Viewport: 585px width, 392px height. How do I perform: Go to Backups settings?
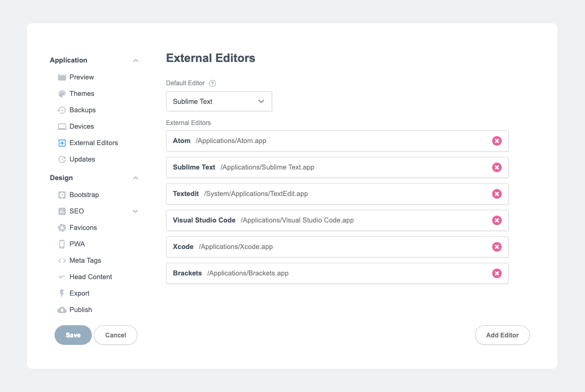tap(82, 110)
